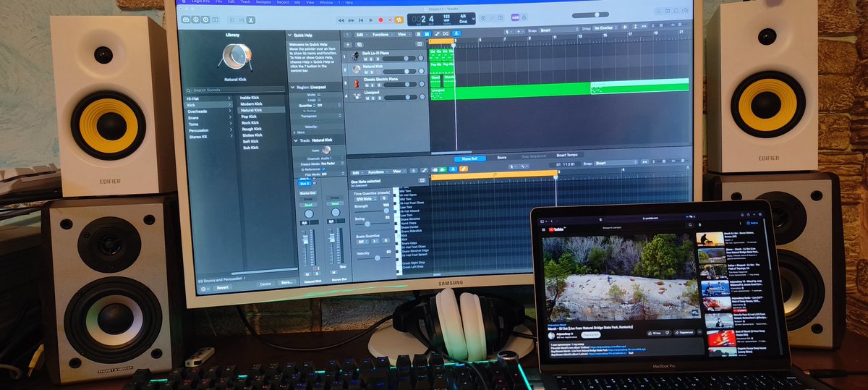The image size is (868, 390).
Task: Solo the Natural Kick track
Action: click(x=371, y=72)
